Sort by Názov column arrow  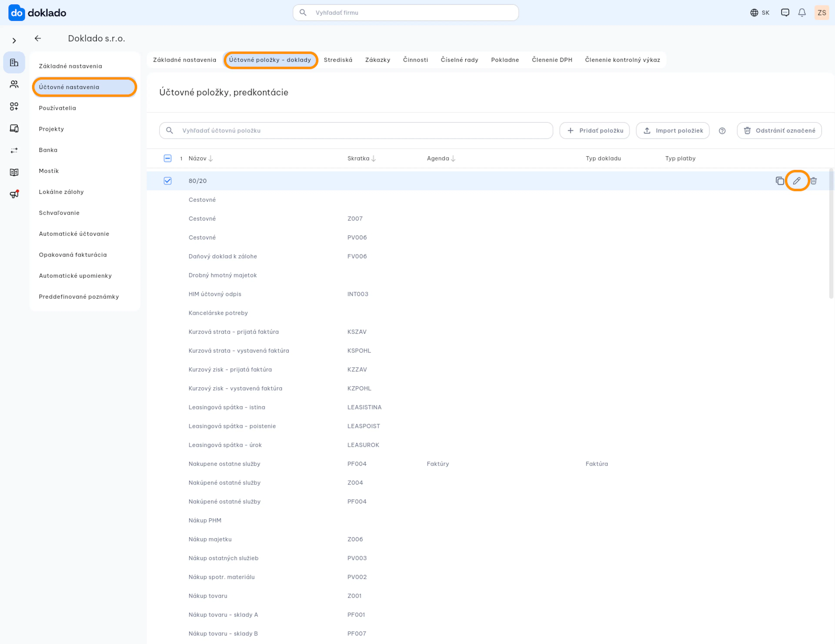211,158
